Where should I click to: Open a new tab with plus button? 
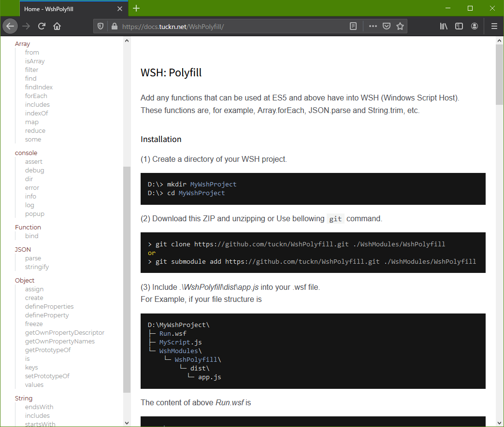(136, 8)
